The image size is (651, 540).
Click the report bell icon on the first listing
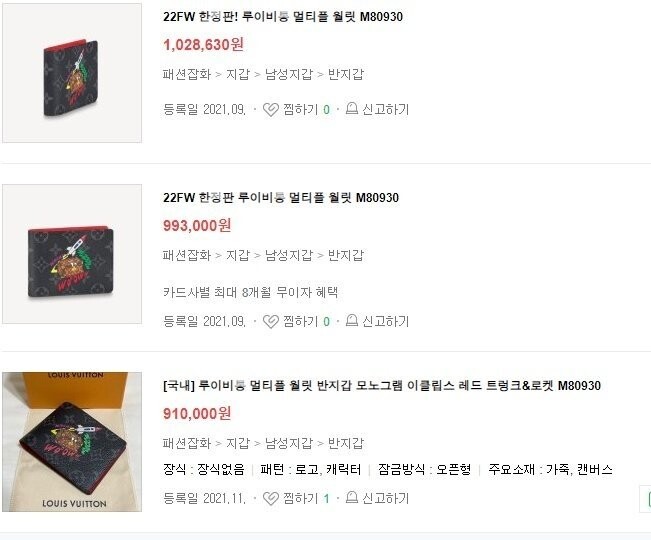pyautogui.click(x=352, y=109)
